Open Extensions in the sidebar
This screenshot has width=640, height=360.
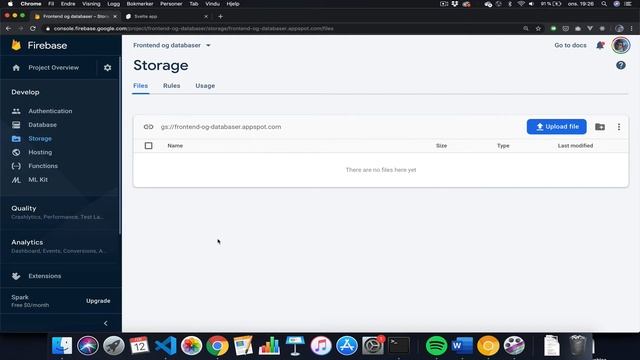44,276
